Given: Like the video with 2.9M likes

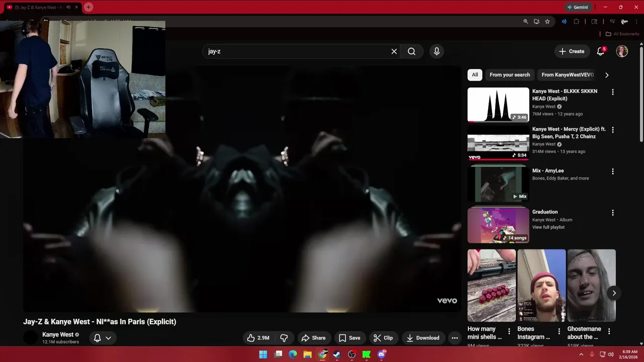Looking at the screenshot, I should (258, 338).
